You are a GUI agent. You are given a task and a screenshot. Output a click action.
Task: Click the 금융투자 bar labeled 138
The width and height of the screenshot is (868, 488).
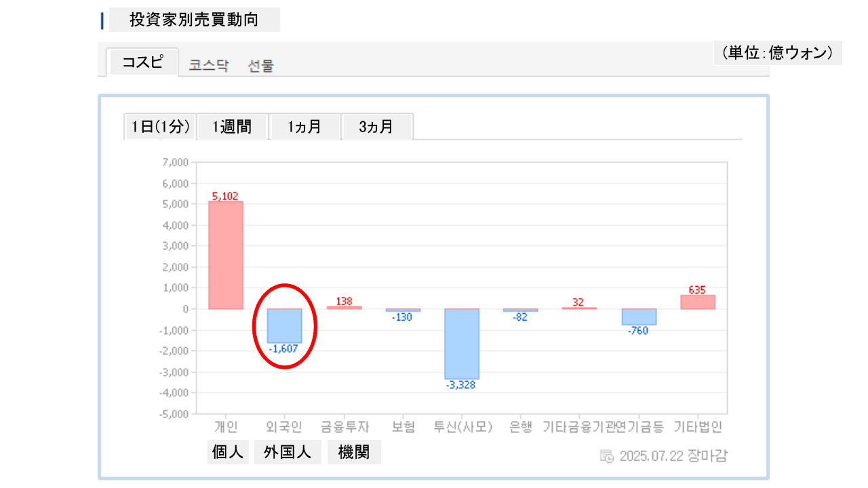(344, 308)
